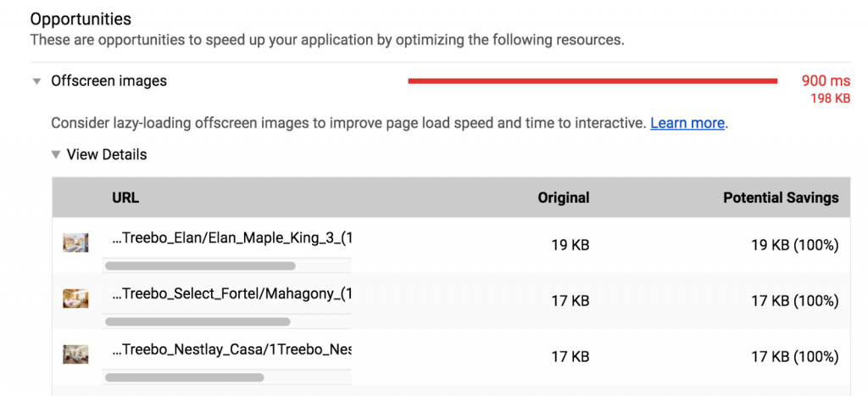
Task: Click the Nestlay_Casa image thumbnail
Action: click(75, 354)
